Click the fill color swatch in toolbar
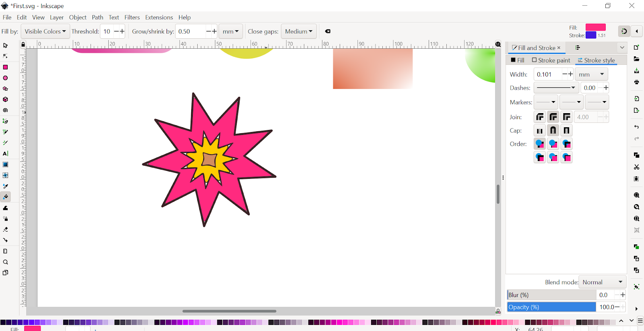Image resolution: width=644 pixels, height=331 pixels. pyautogui.click(x=596, y=27)
